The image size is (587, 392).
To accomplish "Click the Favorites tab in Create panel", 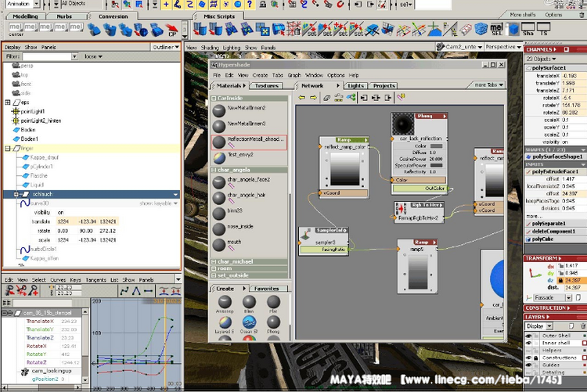I will tap(267, 289).
